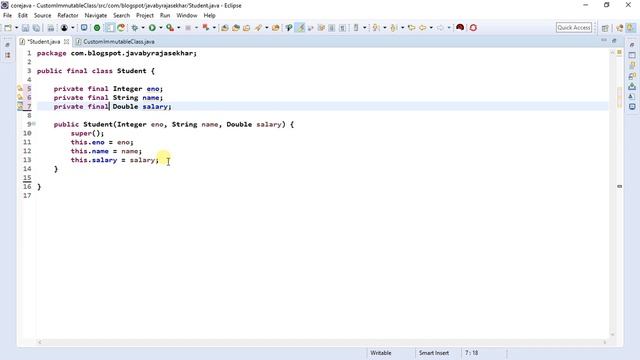Click the vertical scrollbar of editor
Screen dimensions: 640x360
(x=612, y=194)
